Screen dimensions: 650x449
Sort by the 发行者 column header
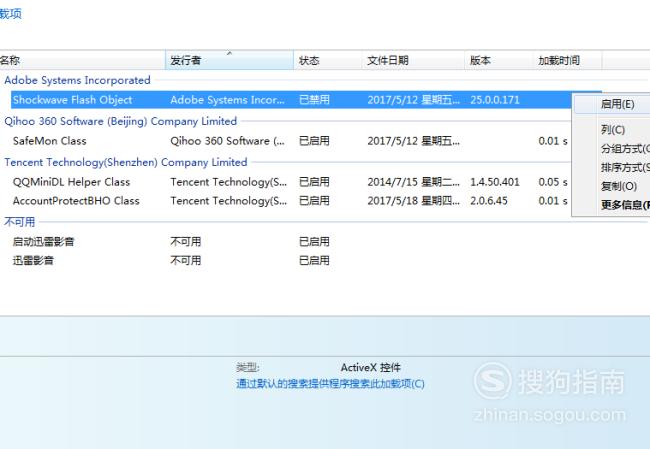pos(229,61)
